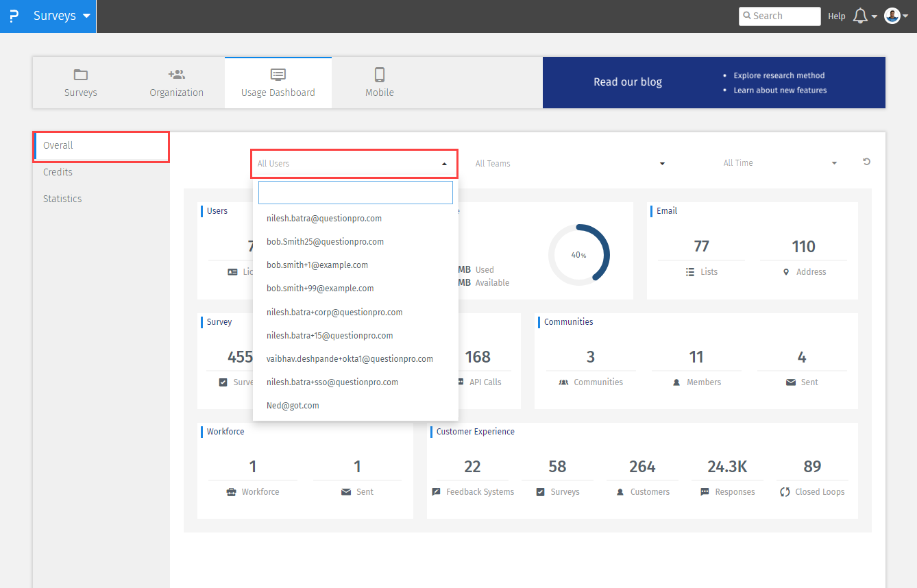Open the notification bell
Viewport: 917px width, 588px height.
pyautogui.click(x=861, y=15)
